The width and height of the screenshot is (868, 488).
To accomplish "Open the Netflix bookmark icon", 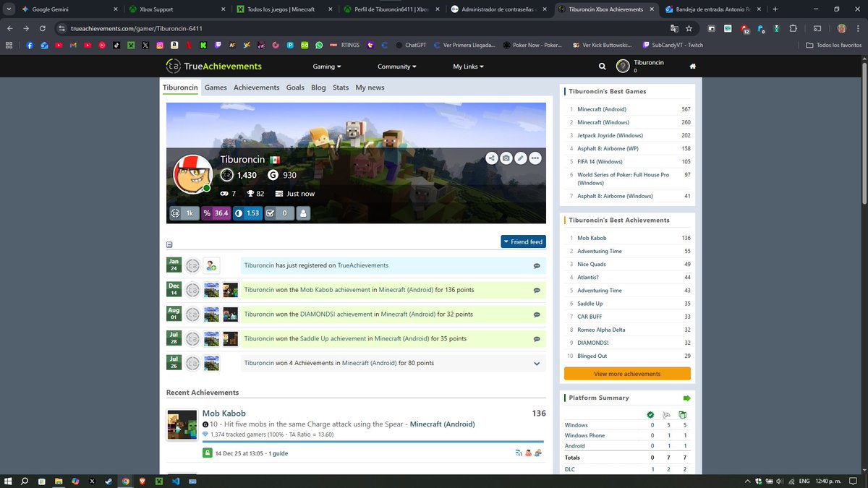I will tap(189, 45).
